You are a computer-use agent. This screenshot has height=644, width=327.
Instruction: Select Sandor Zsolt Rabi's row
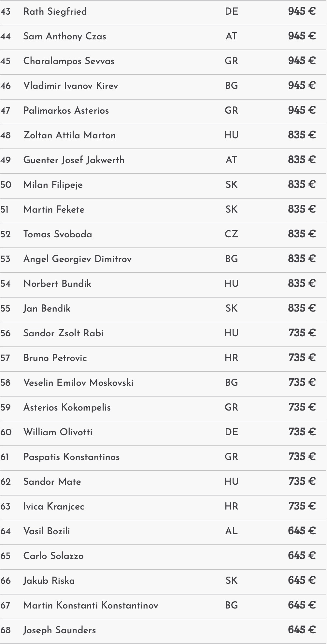pyautogui.click(x=63, y=333)
